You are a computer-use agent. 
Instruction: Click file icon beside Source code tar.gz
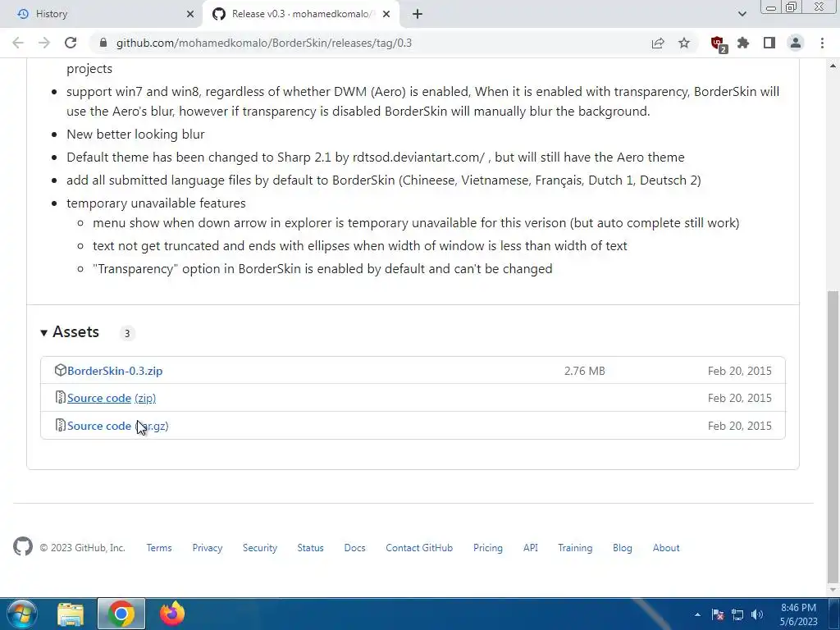click(61, 426)
